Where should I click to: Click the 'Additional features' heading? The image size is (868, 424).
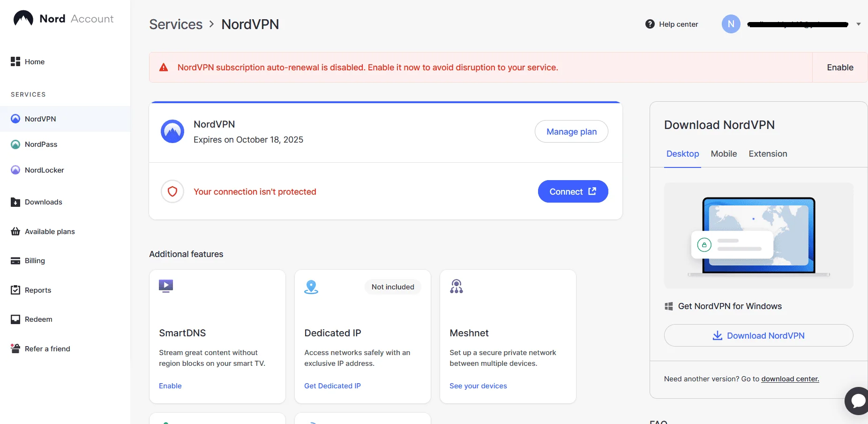pyautogui.click(x=186, y=254)
